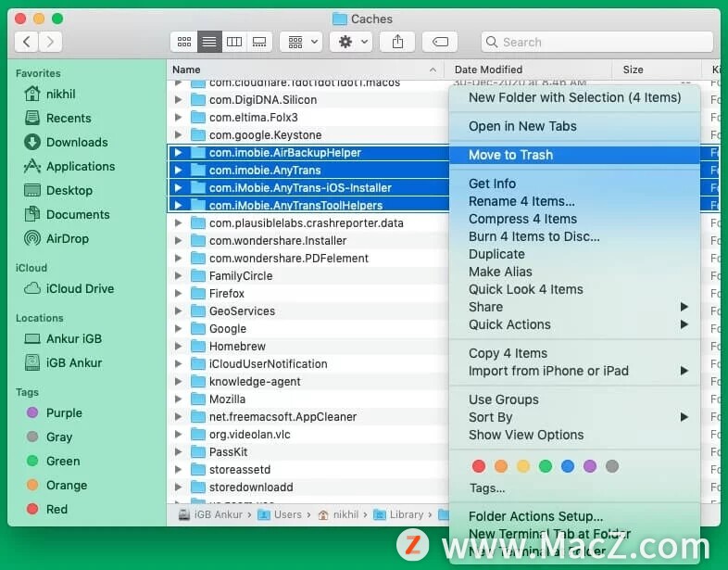Choose Duplicate from context menu
The width and height of the screenshot is (728, 570).
tap(575, 255)
